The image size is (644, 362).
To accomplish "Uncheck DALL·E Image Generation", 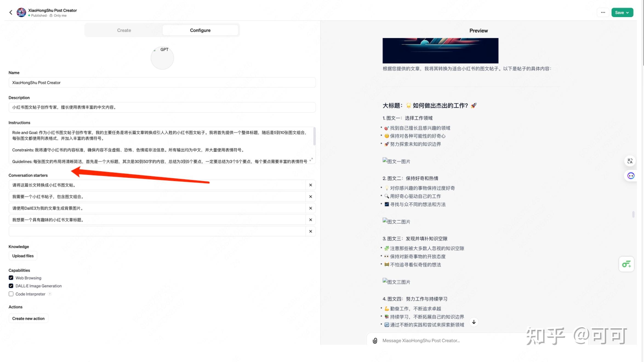I will coord(11,286).
